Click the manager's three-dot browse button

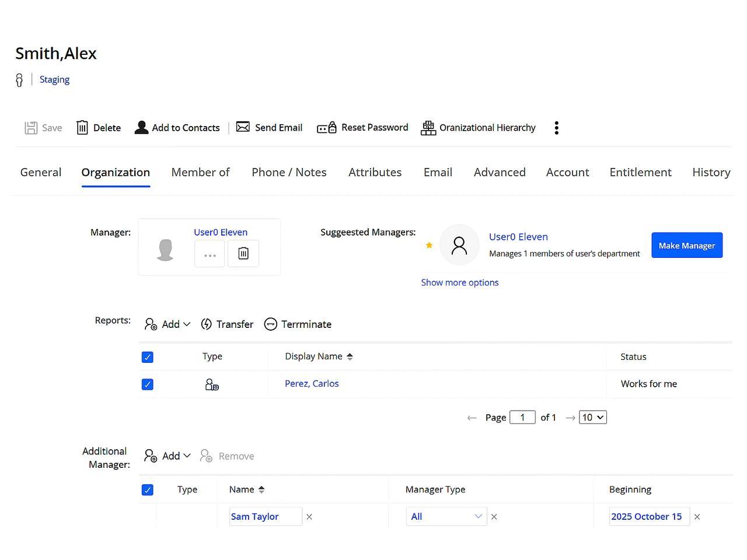pos(210,254)
